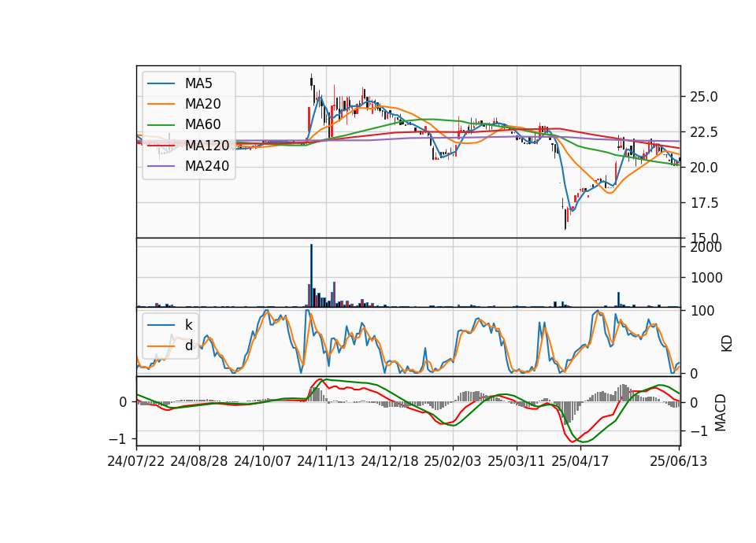The width and height of the screenshot is (756, 543).
Task: Click the MA20 legend label
Action: pos(203,104)
